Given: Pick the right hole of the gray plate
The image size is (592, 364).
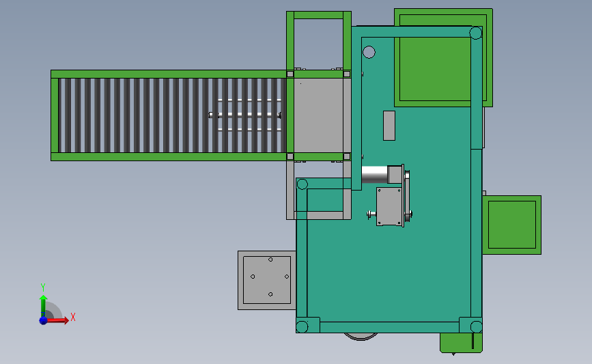Looking at the screenshot, I should 287,277.
